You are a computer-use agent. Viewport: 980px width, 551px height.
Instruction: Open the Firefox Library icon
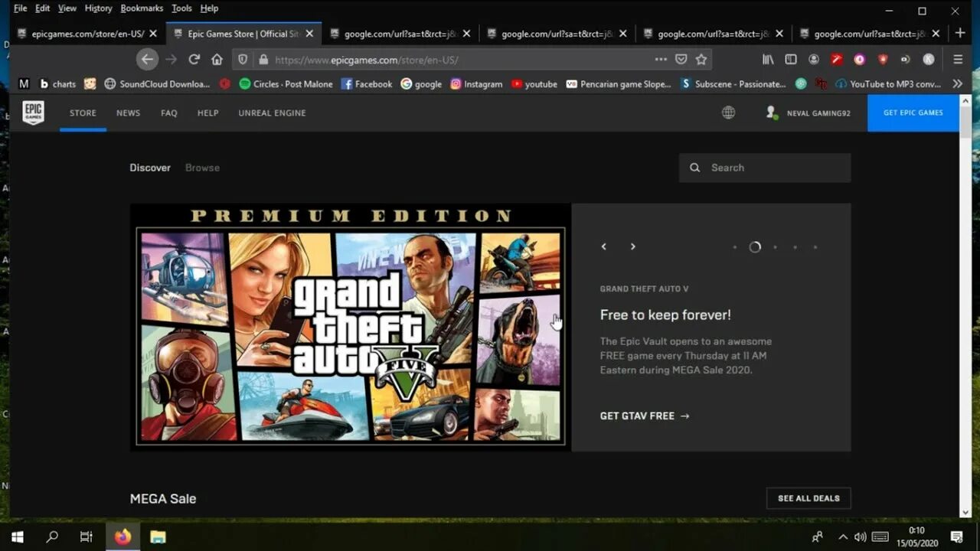[768, 59]
